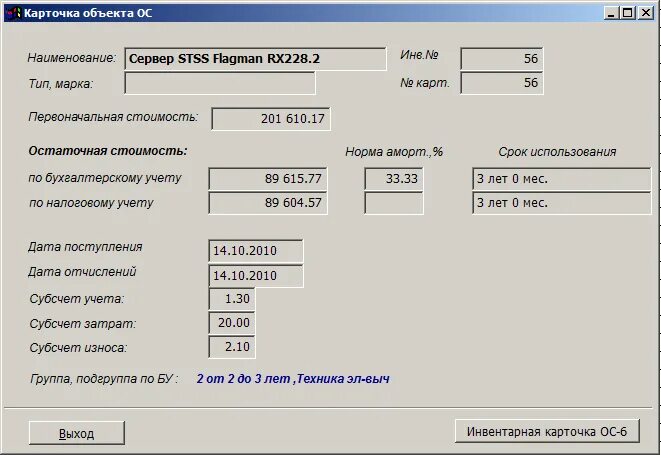Click the Наименование field with the server name

click(x=255, y=59)
